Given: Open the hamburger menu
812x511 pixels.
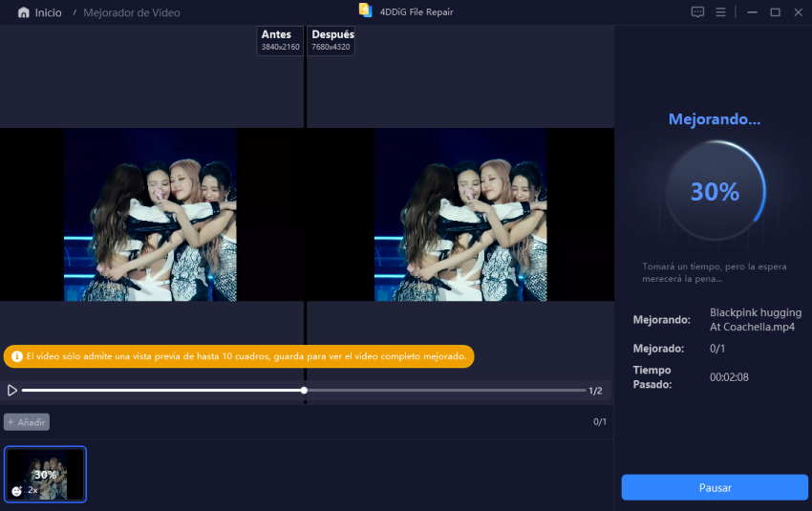Looking at the screenshot, I should point(720,11).
